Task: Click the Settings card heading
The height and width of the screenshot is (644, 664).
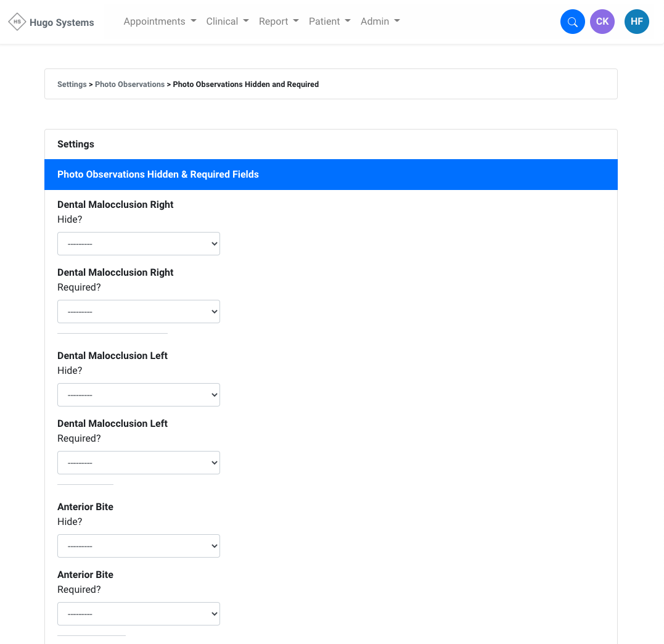Action: 76,144
